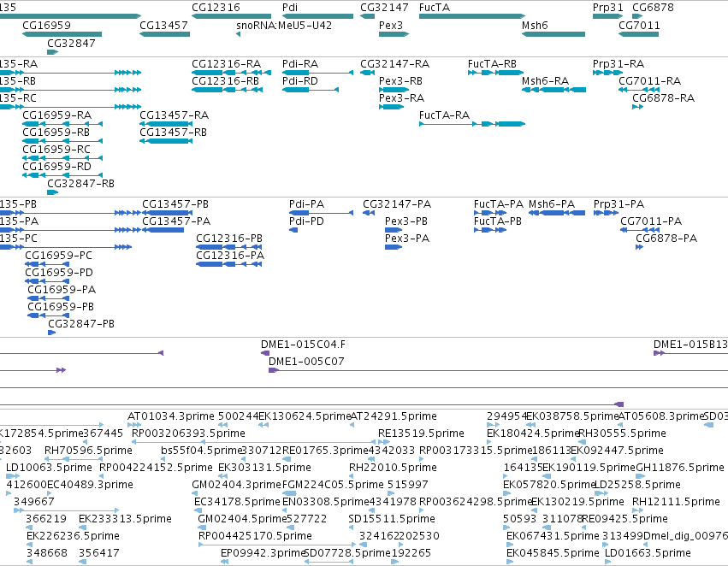
Task: Select EST label EK233313.5prime
Action: (x=126, y=519)
